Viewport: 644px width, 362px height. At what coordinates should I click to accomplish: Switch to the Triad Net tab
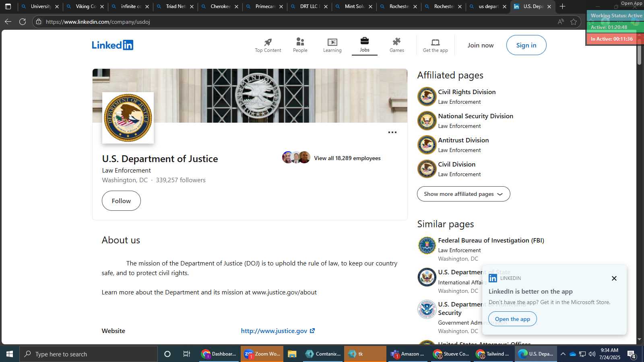(175, 6)
